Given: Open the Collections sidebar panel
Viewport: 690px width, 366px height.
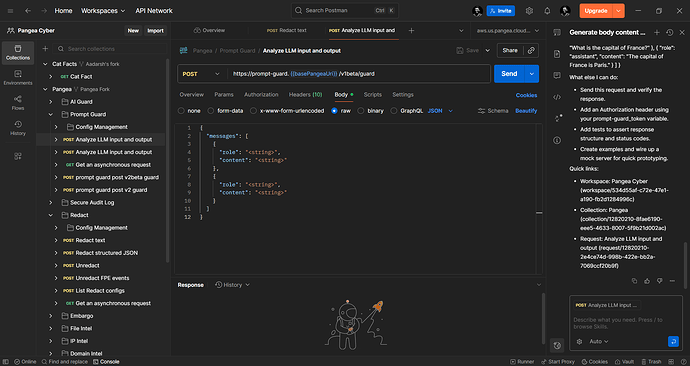Looking at the screenshot, I should pyautogui.click(x=18, y=52).
